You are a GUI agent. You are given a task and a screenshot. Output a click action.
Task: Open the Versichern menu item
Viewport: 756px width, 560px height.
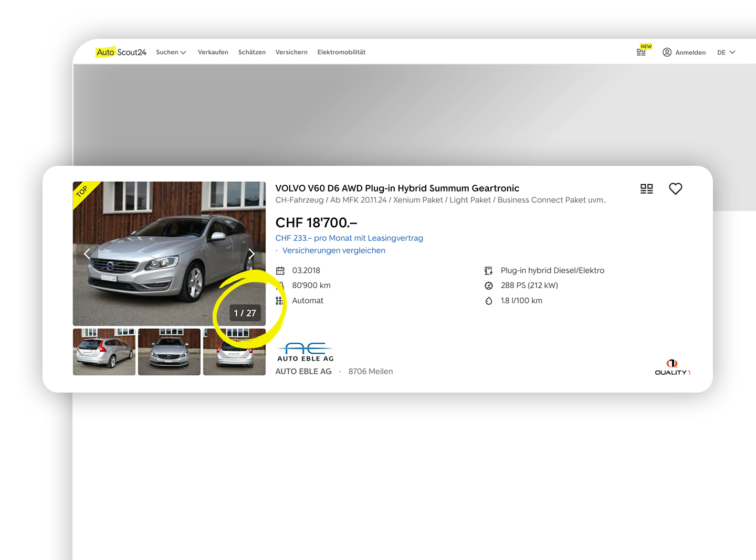pyautogui.click(x=291, y=52)
